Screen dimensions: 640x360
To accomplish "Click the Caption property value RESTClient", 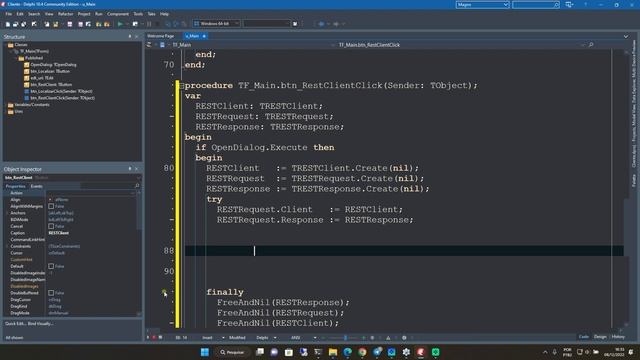I will pyautogui.click(x=59, y=233).
